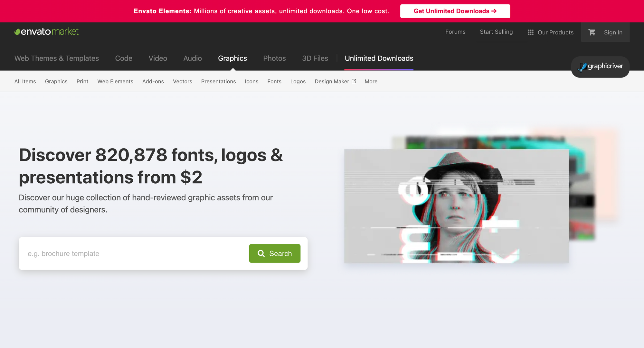Click the glitch portrait preview thumbnail
The width and height of the screenshot is (644, 348).
456,206
